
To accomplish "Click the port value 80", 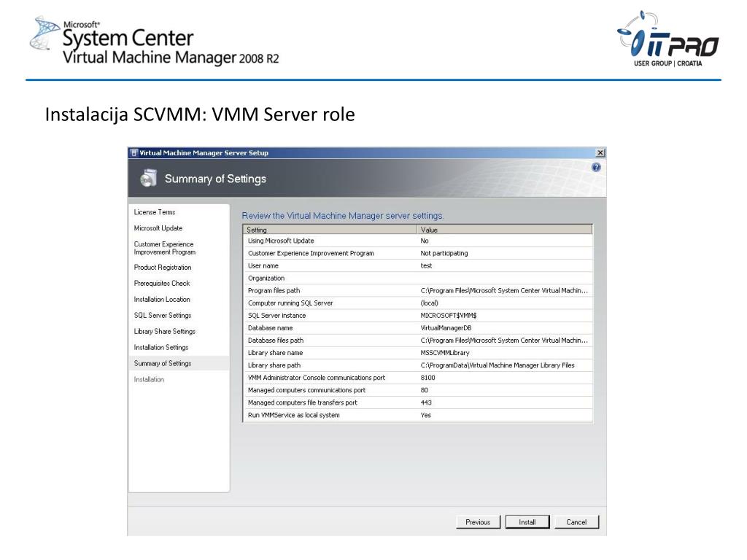I will (425, 390).
